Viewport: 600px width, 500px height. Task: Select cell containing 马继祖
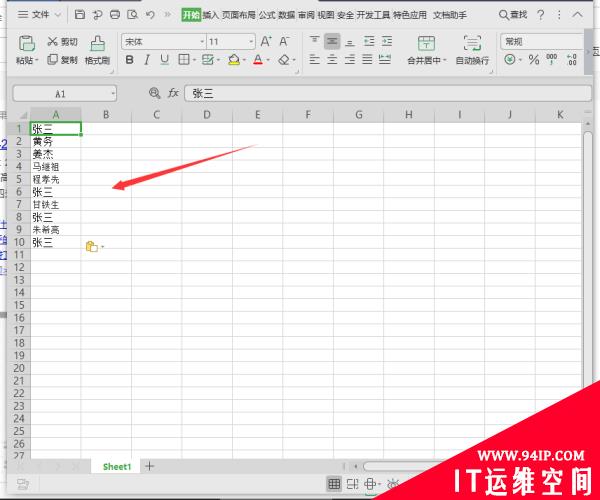56,167
